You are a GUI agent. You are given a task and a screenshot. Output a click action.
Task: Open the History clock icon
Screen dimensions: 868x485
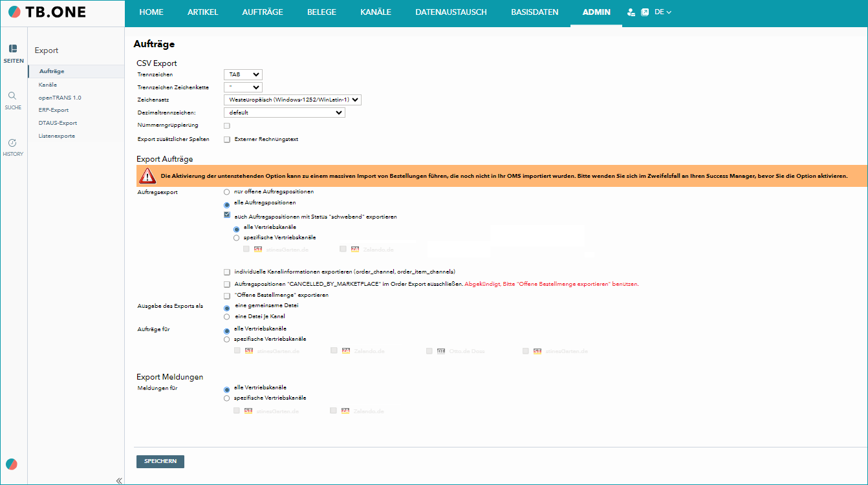click(x=13, y=143)
